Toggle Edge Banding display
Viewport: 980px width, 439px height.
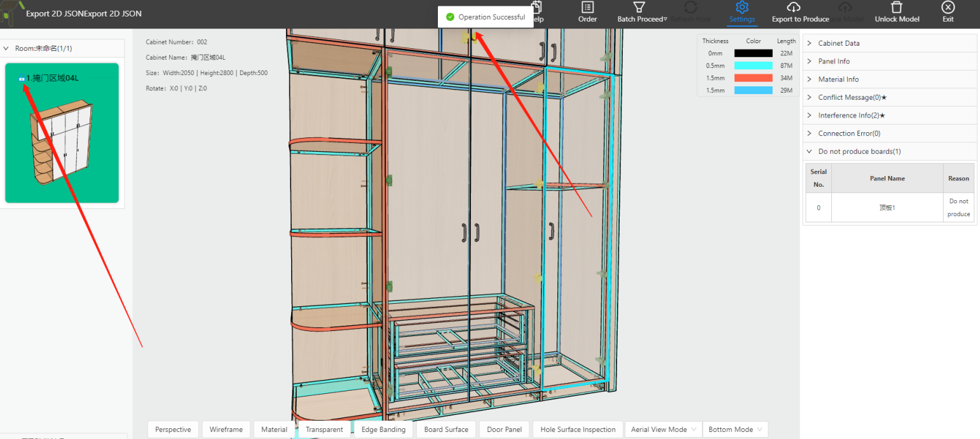coord(383,429)
